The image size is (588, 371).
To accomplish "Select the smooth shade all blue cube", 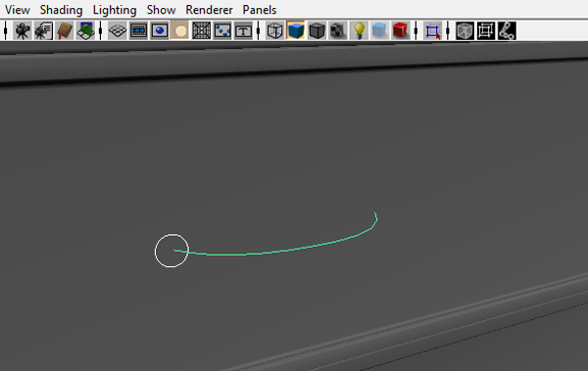I will (x=296, y=30).
